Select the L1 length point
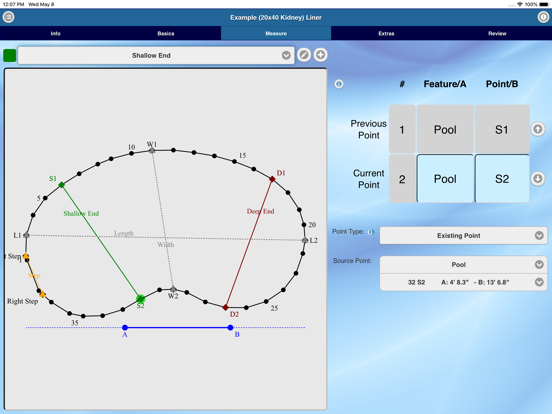The width and height of the screenshot is (552, 414). [26, 235]
